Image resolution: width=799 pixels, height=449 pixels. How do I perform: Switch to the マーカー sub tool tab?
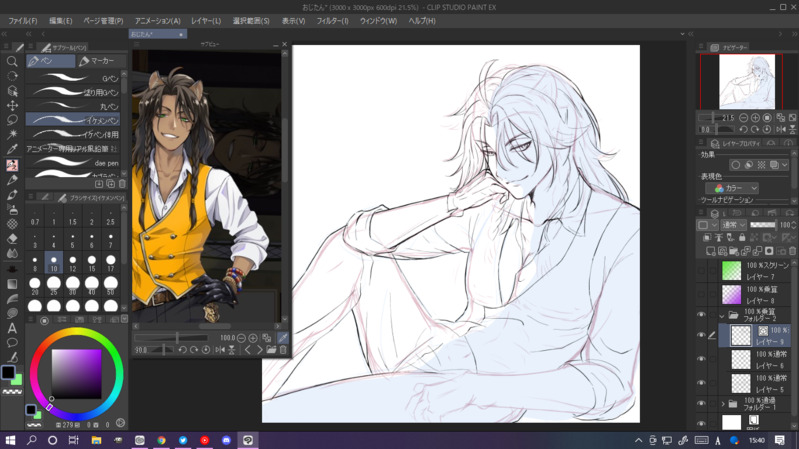click(101, 61)
